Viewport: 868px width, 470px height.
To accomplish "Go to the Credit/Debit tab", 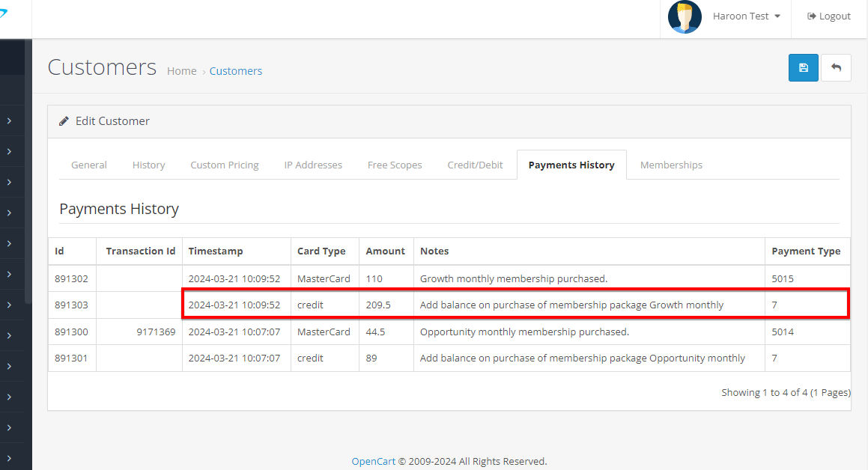I will tap(475, 165).
